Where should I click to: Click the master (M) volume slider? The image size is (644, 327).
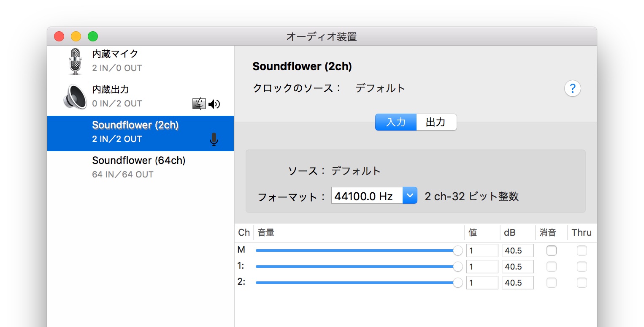point(359,251)
